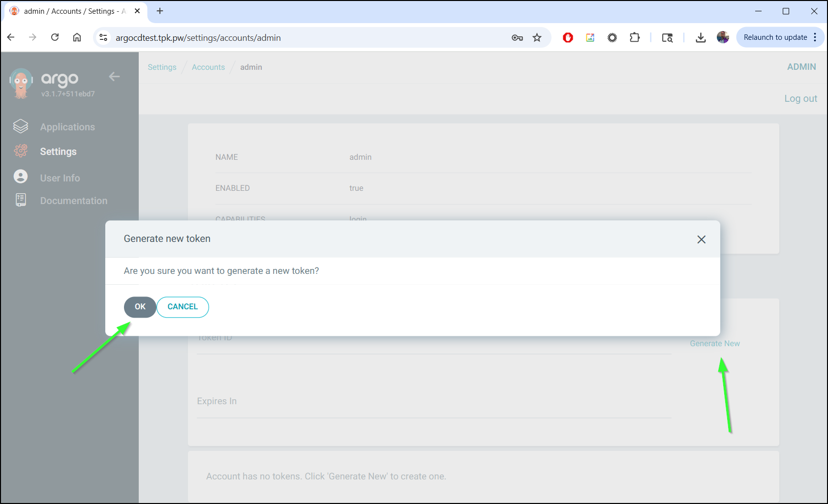The image size is (828, 504).
Task: Click the Generate New token link
Action: tap(714, 343)
